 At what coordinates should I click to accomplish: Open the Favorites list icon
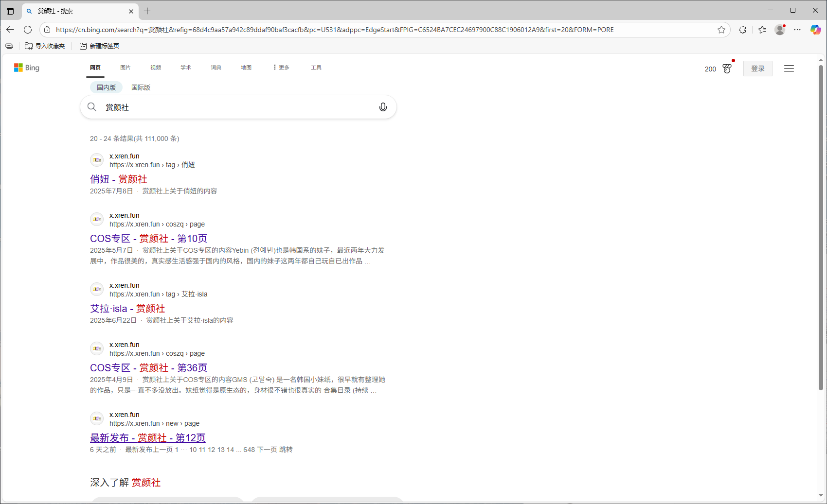pos(762,30)
